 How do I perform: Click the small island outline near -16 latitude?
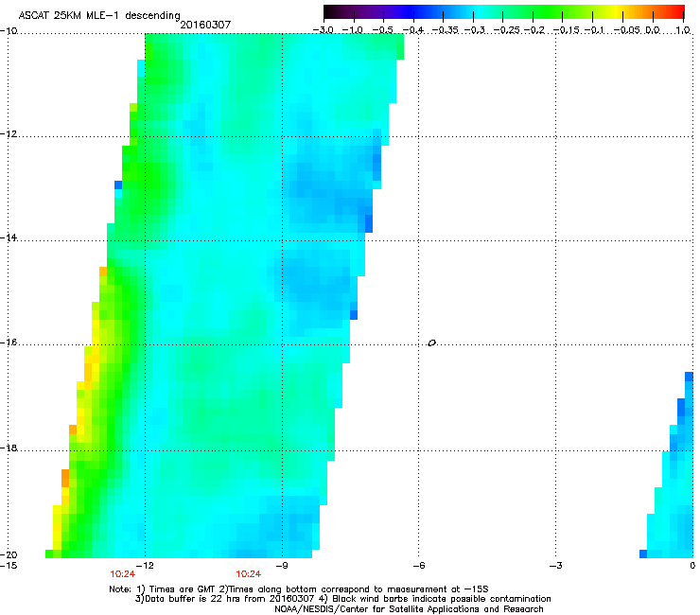click(x=431, y=343)
